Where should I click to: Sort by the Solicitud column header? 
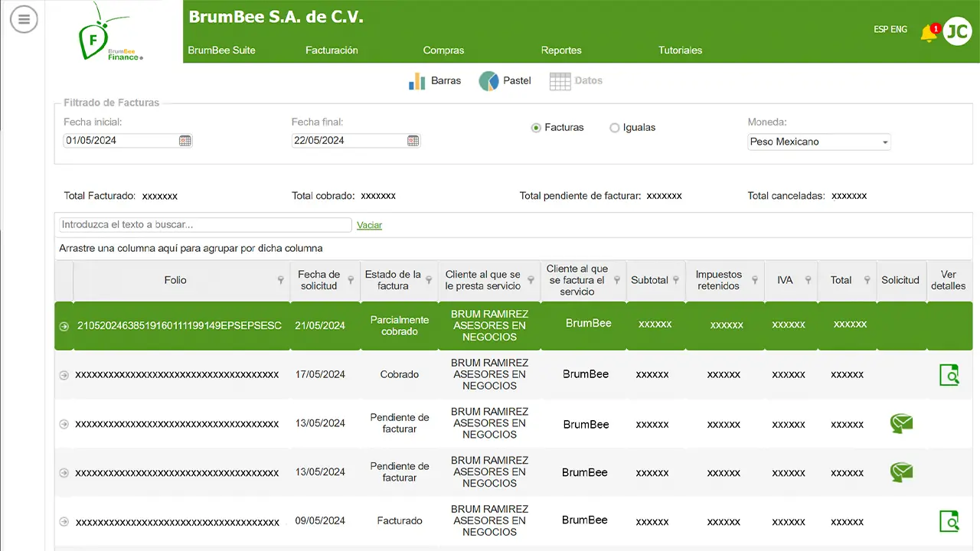pos(900,280)
